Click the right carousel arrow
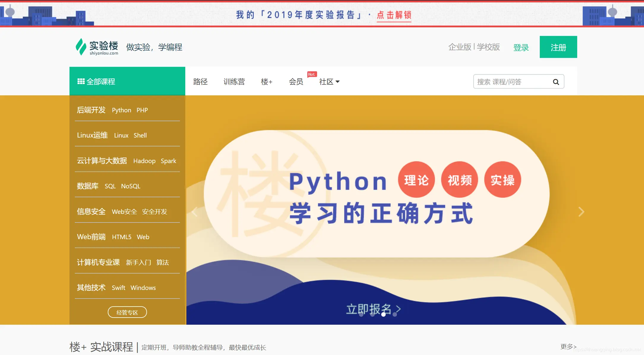Image resolution: width=644 pixels, height=355 pixels. click(581, 212)
